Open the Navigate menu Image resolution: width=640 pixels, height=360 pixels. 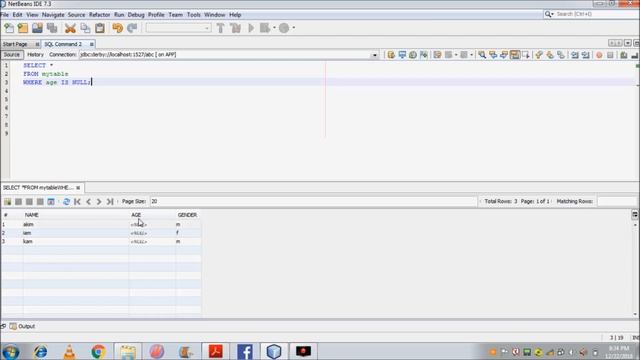pos(53,15)
